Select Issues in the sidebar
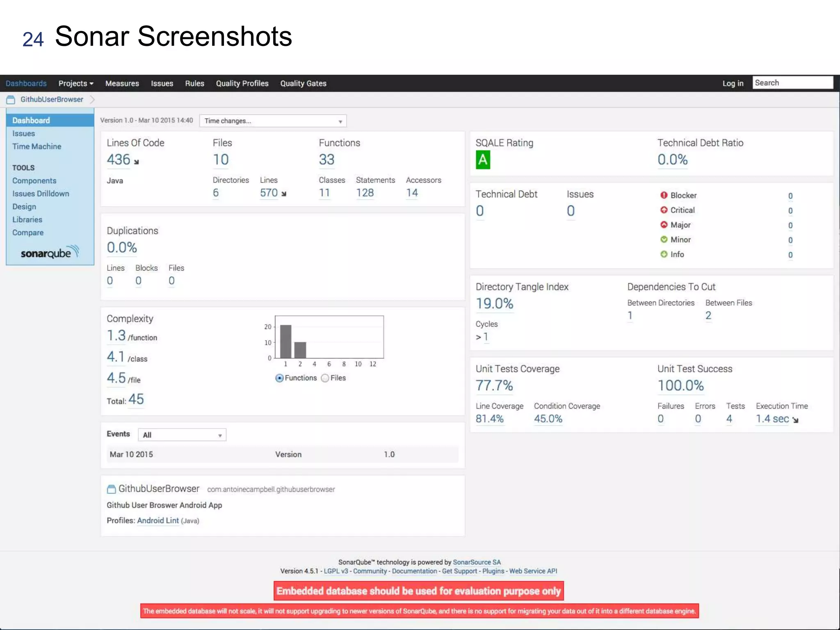This screenshot has width=840, height=630. coord(23,133)
